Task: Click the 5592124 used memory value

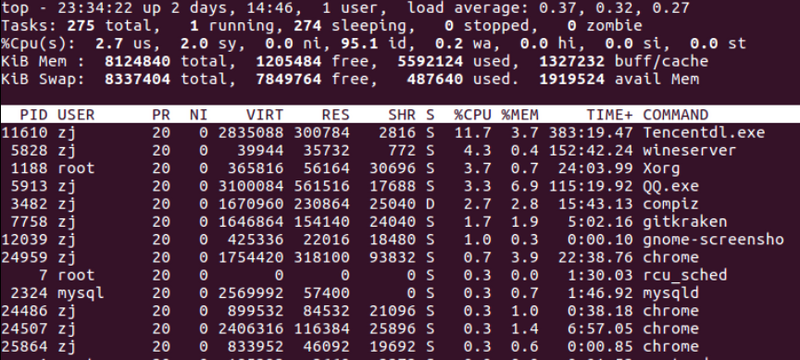Action: coord(430,62)
